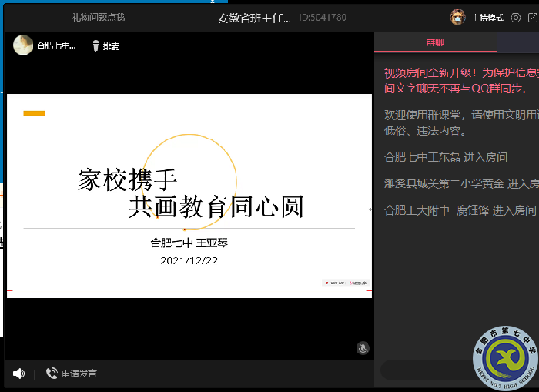Click the host avatar for 合肥七中

[x=23, y=45]
